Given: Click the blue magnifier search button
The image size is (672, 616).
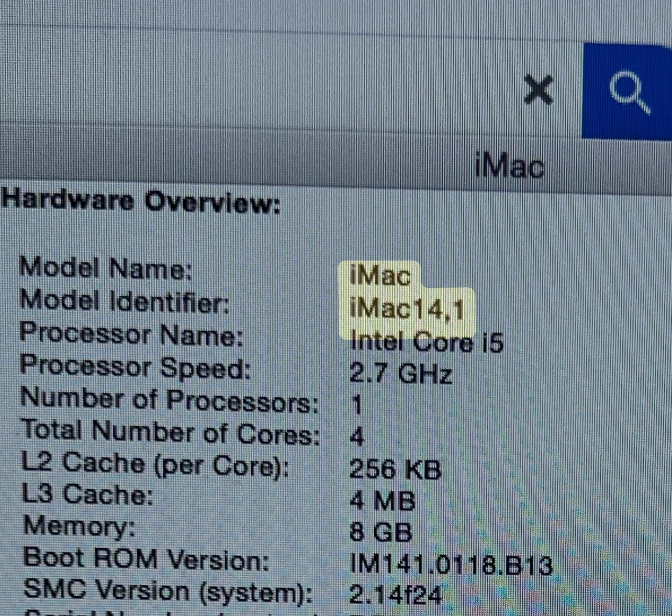Looking at the screenshot, I should [628, 91].
